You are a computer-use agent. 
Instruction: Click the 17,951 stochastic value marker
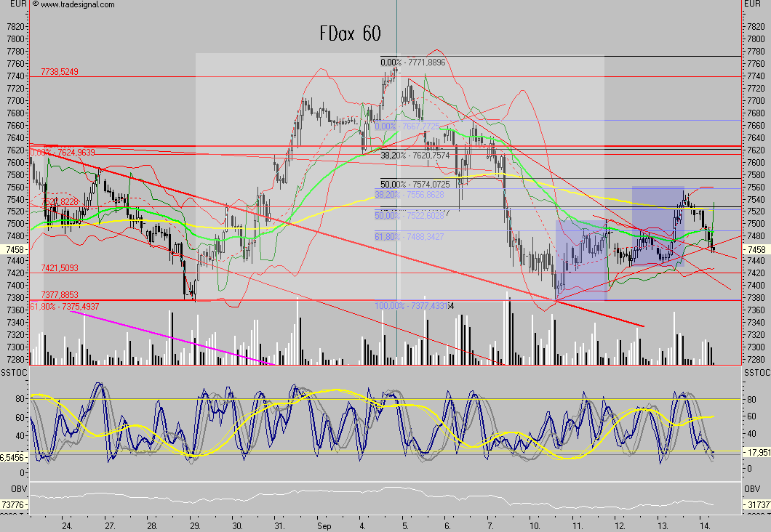coord(755,451)
